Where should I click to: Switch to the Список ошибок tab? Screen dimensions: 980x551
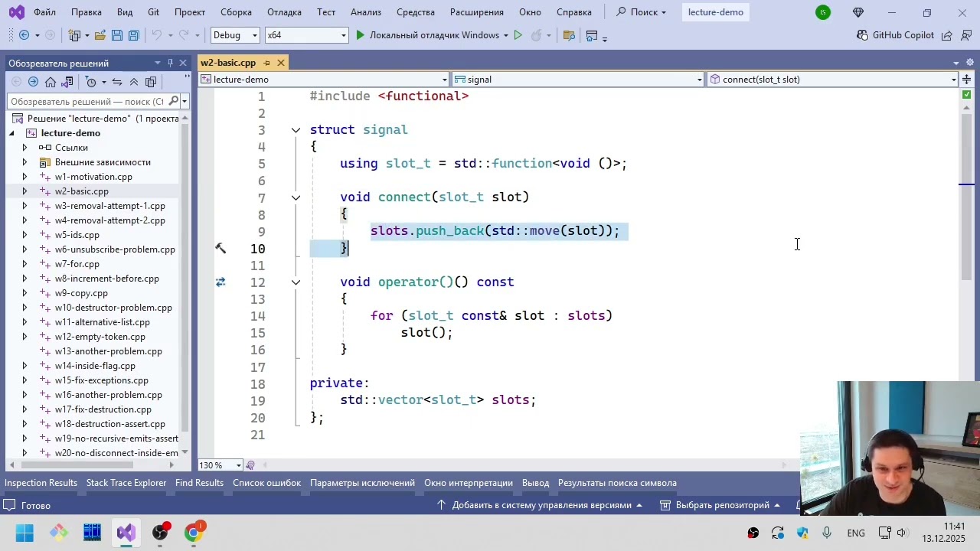click(x=266, y=483)
